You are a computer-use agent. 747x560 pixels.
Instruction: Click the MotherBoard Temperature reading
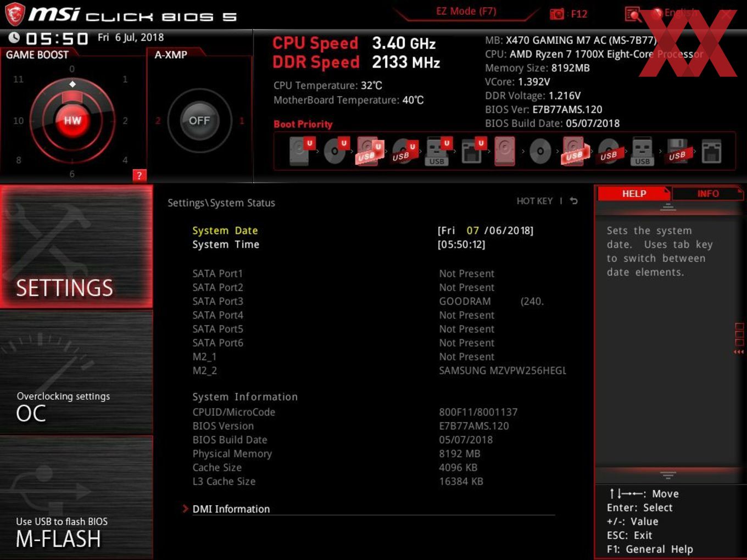tap(348, 100)
